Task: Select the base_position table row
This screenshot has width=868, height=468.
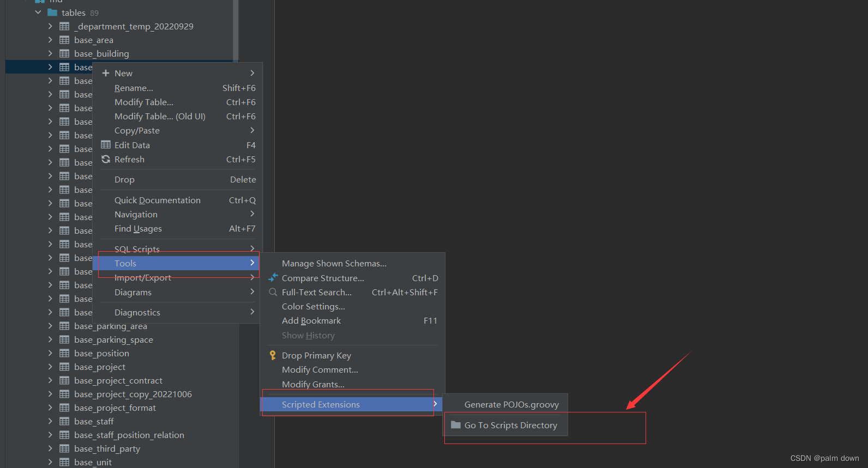Action: pos(122,353)
